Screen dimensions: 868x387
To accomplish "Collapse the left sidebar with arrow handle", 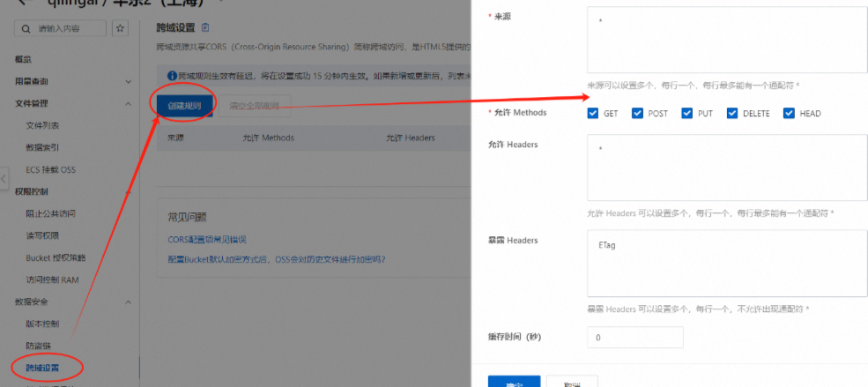I will click(x=4, y=179).
